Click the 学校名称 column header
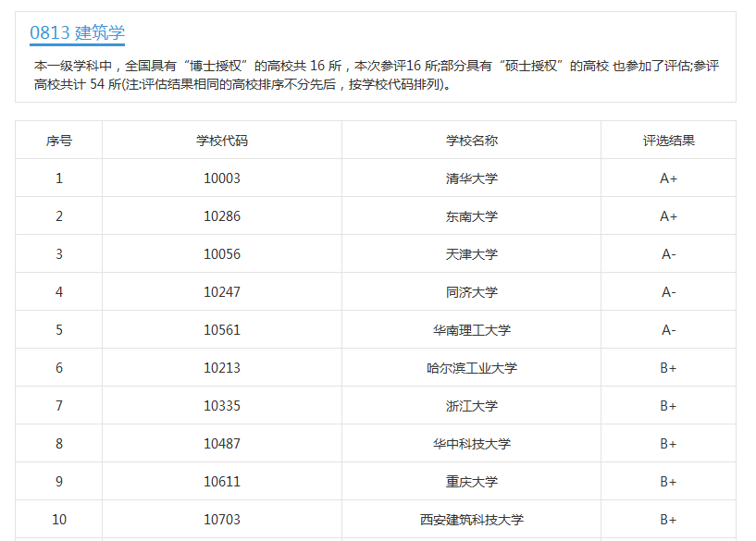The height and width of the screenshot is (541, 756). pyautogui.click(x=471, y=141)
